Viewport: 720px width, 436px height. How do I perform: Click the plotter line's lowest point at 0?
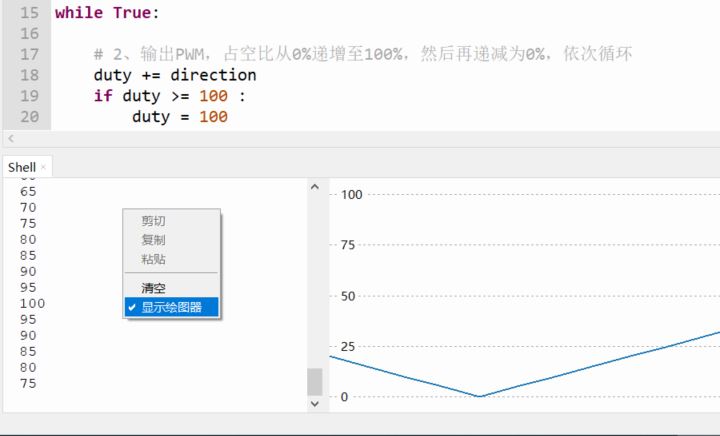coord(479,396)
